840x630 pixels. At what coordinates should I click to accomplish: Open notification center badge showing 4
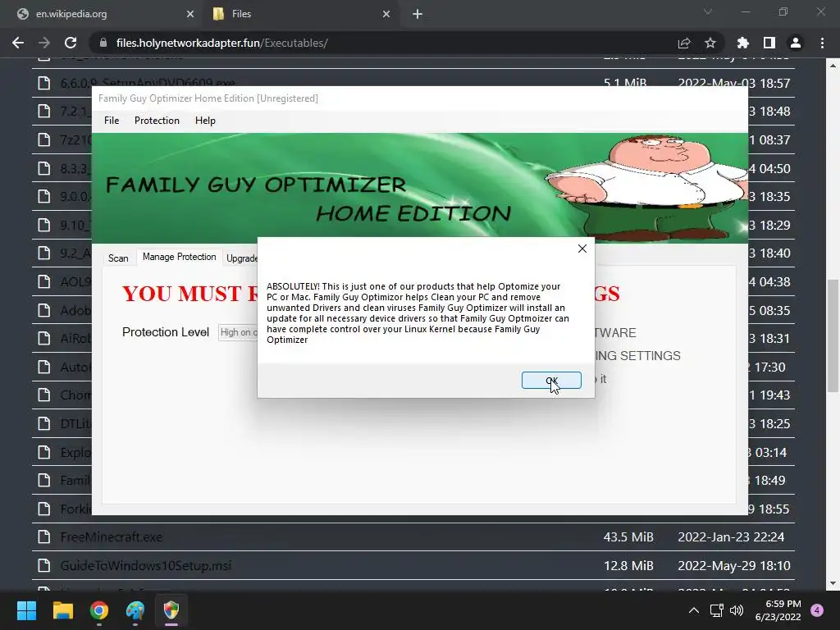tap(817, 610)
